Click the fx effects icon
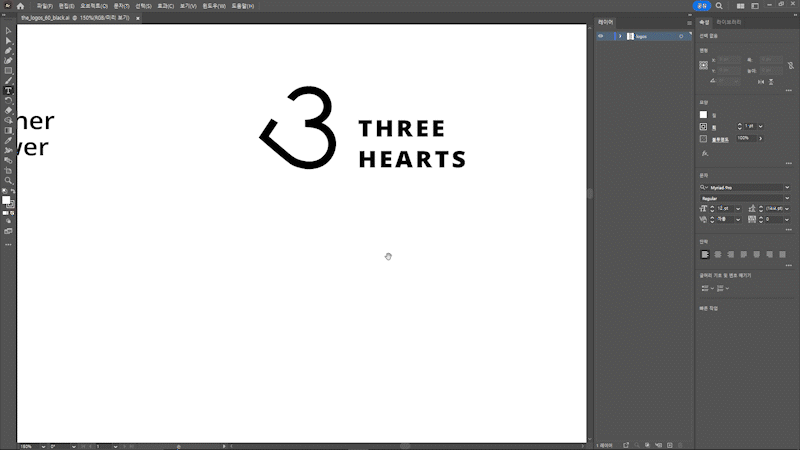The image size is (800, 450). coord(705,153)
